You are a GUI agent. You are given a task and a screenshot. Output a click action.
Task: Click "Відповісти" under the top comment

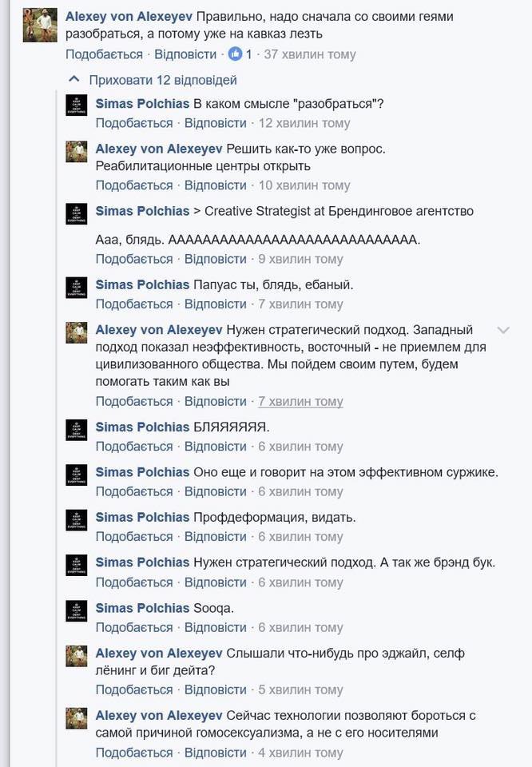point(185,54)
